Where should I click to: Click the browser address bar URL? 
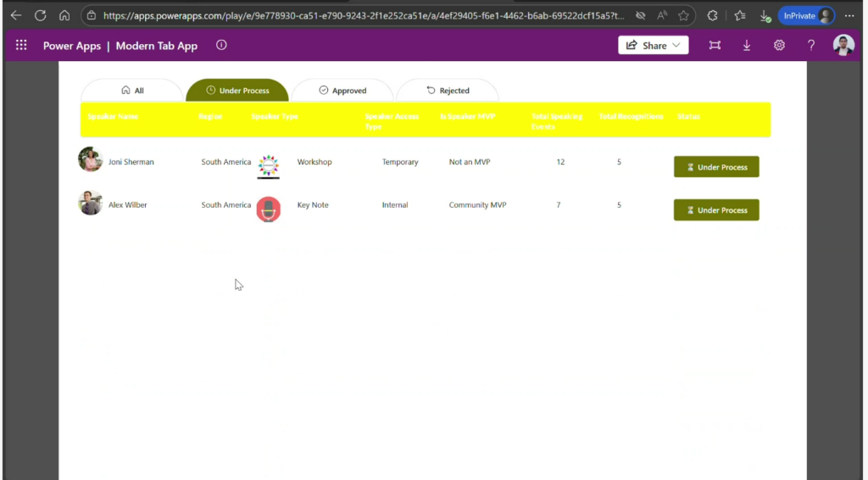pos(364,15)
